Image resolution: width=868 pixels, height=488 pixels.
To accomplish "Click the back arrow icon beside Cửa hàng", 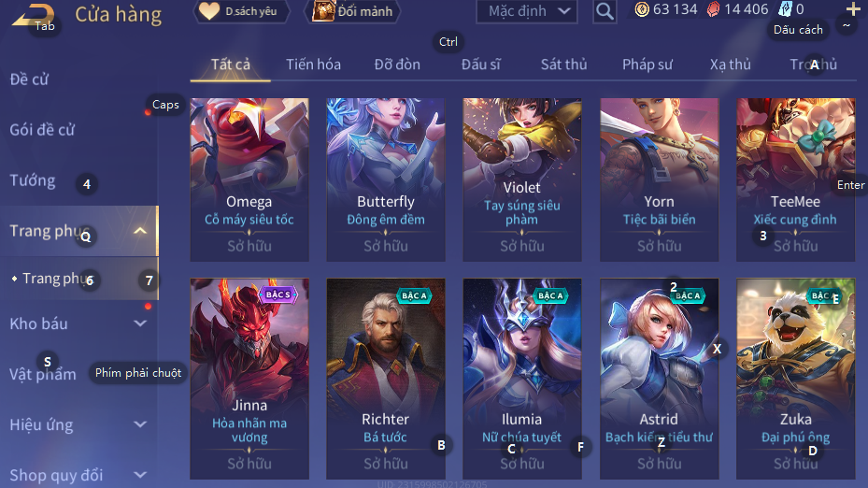I will 34,15.
